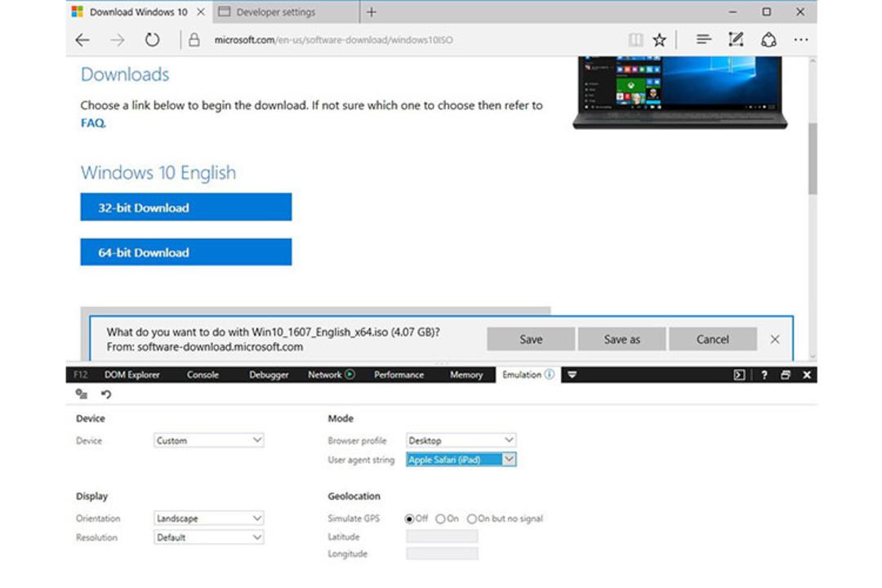Dismiss the download notification bar X
882x588 pixels.
point(774,339)
